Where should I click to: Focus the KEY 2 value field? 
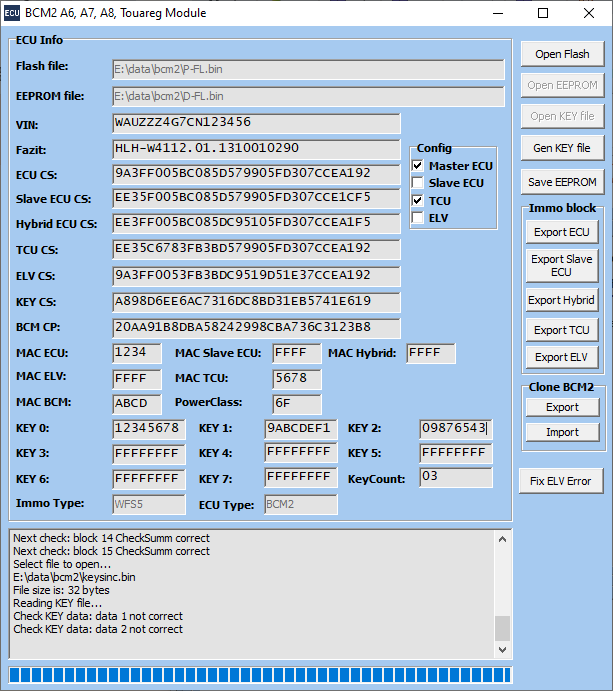tap(455, 428)
